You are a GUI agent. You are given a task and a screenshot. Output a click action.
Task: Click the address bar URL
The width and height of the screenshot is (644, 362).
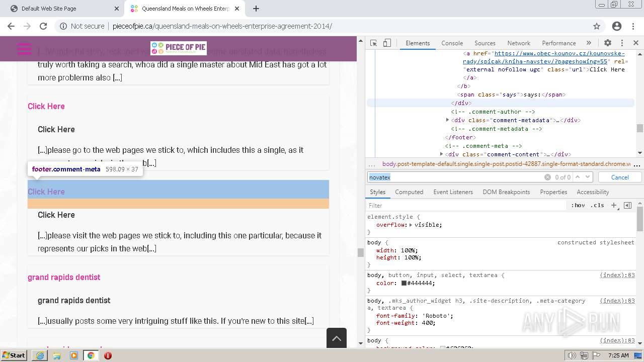coord(222,26)
